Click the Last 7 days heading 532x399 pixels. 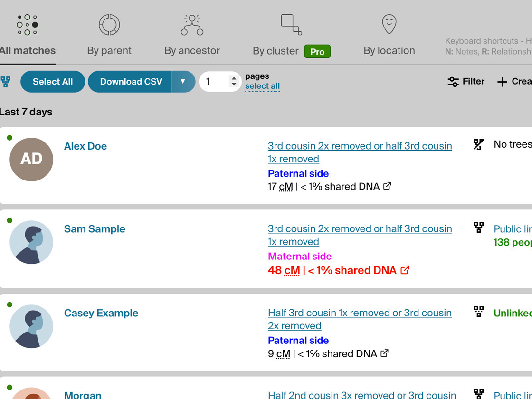(x=26, y=112)
